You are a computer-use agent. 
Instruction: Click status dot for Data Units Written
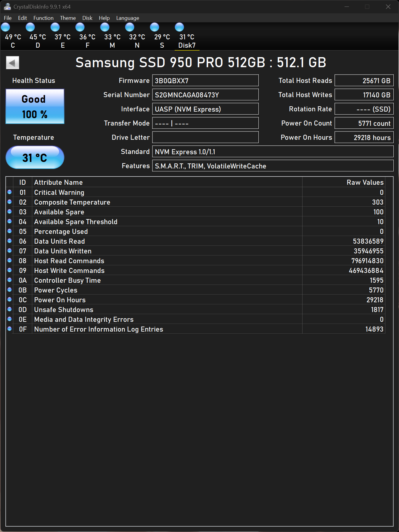tap(9, 250)
